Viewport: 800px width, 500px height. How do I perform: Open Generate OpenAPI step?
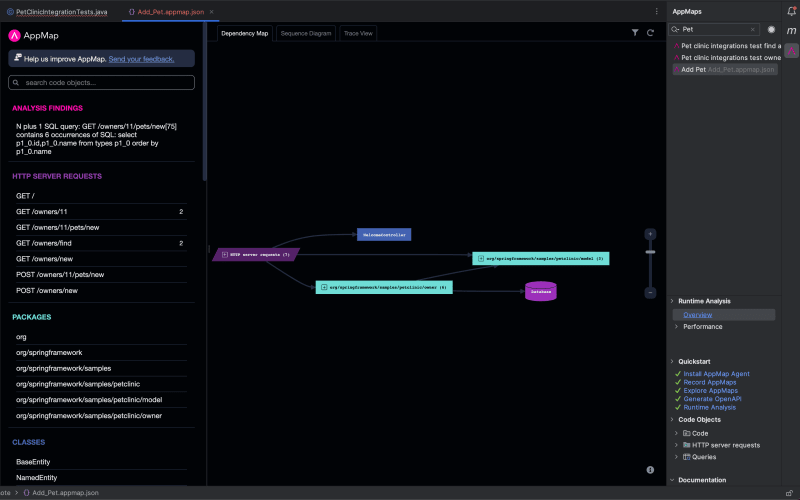[x=712, y=399]
